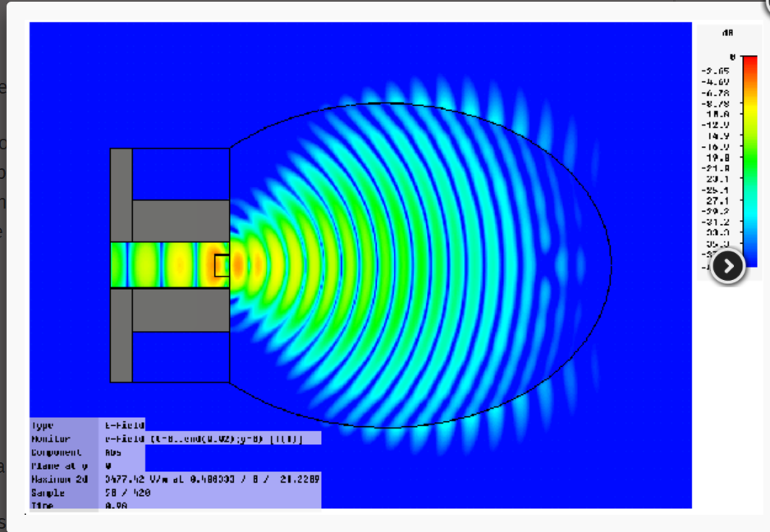This screenshot has height=532, width=770.
Task: Click the elliptical lens outline at its right tip
Action: click(610, 265)
